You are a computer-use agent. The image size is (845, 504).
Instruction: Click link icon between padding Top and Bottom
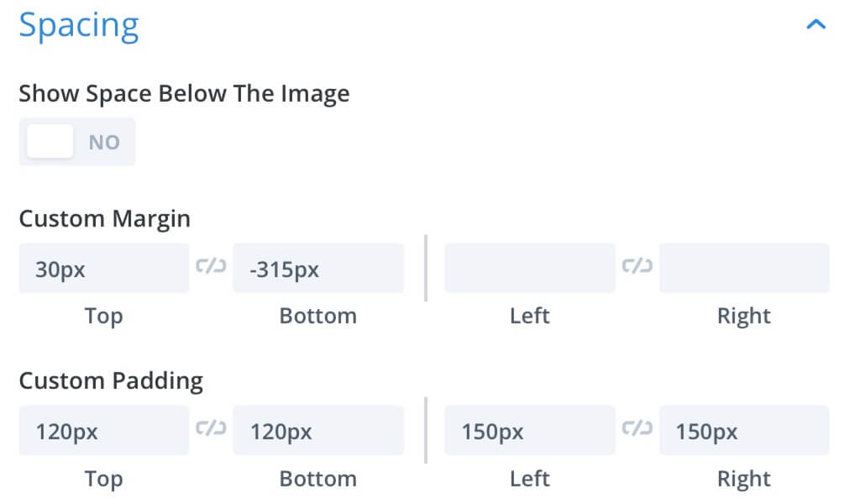pos(211,428)
